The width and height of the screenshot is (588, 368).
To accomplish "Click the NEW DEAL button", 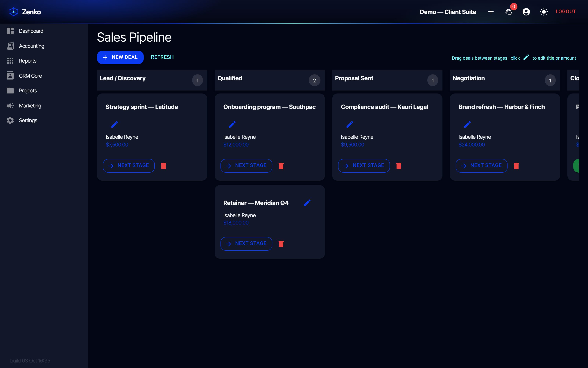I will pos(120,57).
